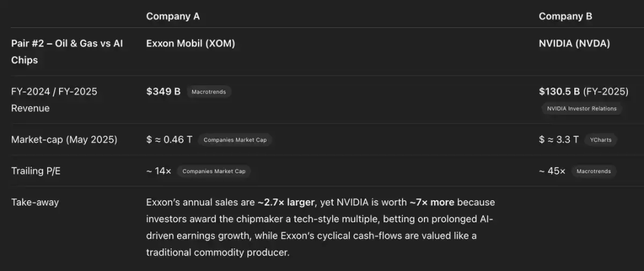Click the Take-away row label
The width and height of the screenshot is (644, 271).
click(x=35, y=202)
